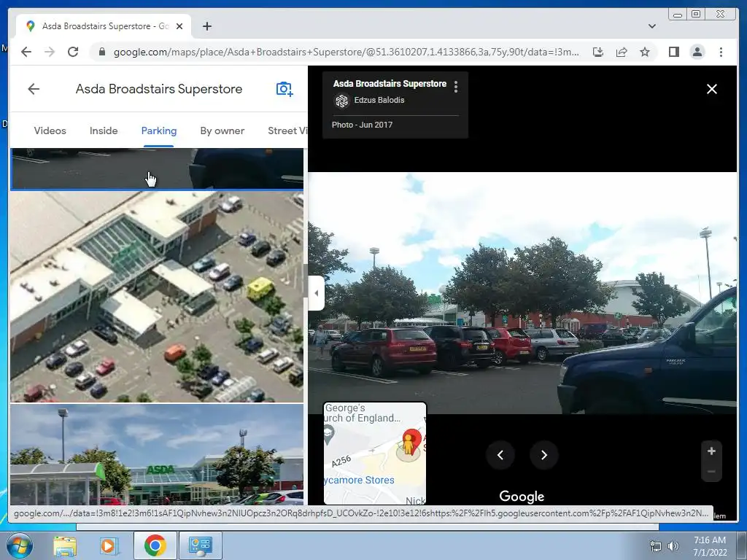The width and height of the screenshot is (747, 560).
Task: Zoom in on the photo
Action: [x=711, y=451]
